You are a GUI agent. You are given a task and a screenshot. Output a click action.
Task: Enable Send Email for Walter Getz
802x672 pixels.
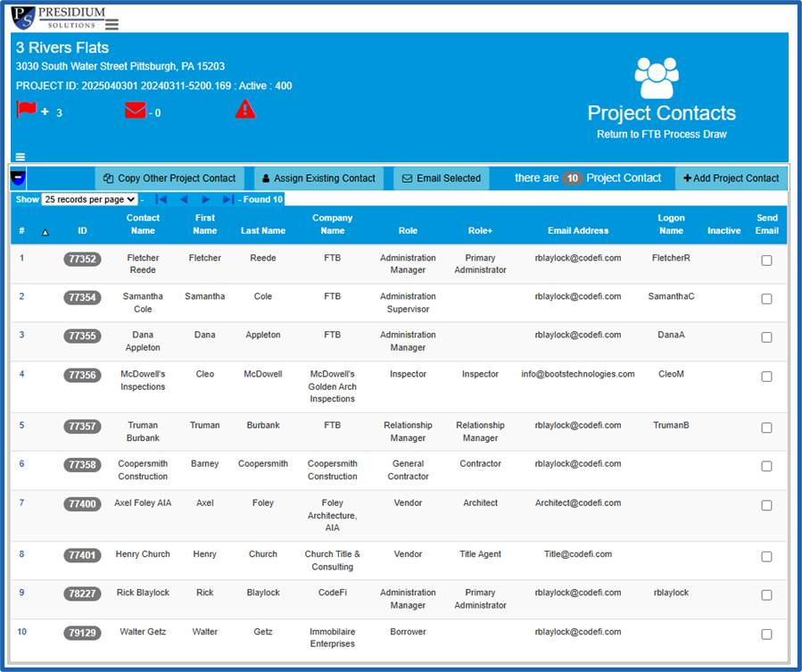766,634
